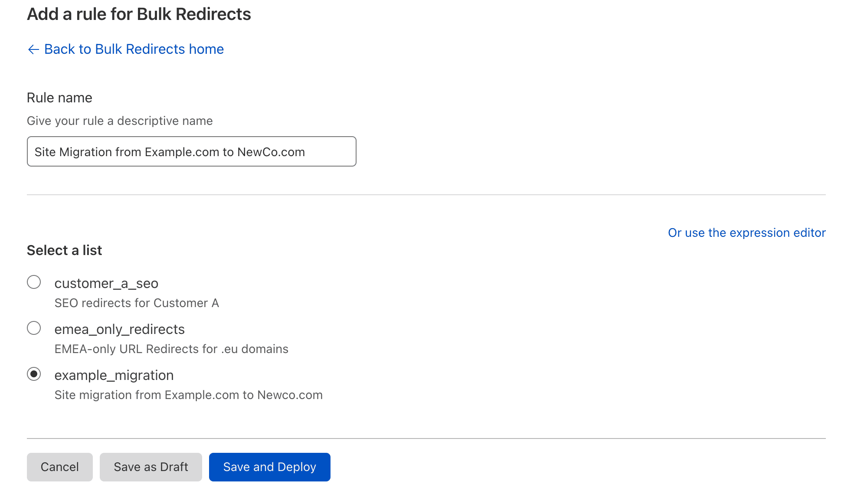
Task: Click the Select a list heading
Action: point(64,250)
